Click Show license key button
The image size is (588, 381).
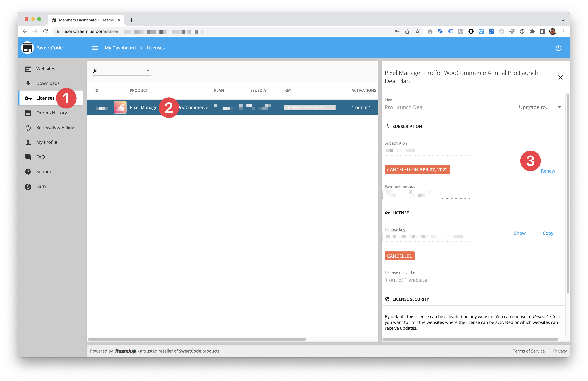520,233
